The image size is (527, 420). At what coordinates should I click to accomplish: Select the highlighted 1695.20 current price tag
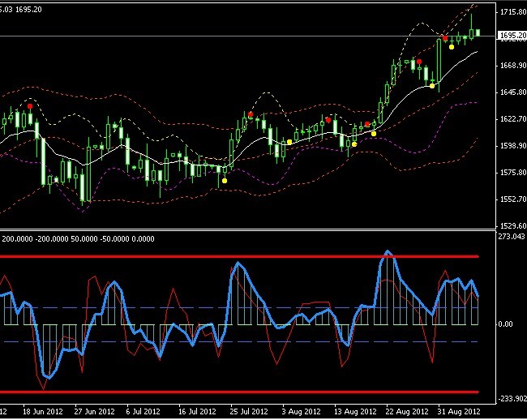[512, 36]
